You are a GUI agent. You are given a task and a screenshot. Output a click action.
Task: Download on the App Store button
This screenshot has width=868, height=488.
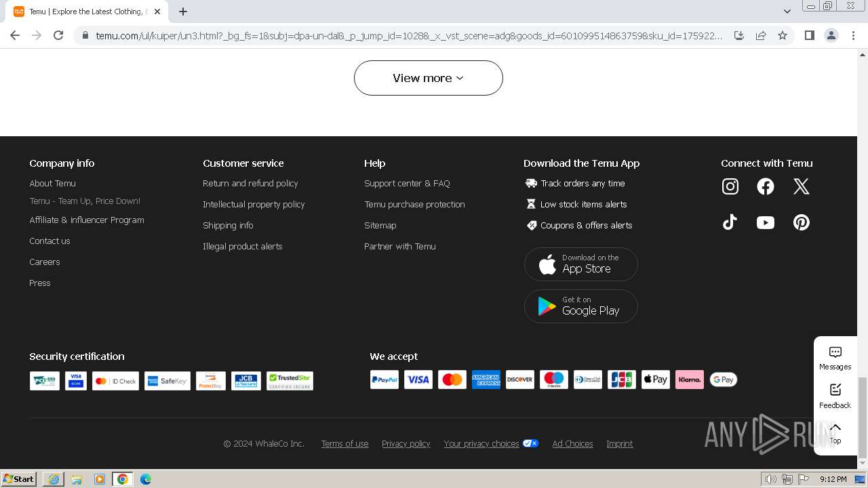pyautogui.click(x=581, y=264)
